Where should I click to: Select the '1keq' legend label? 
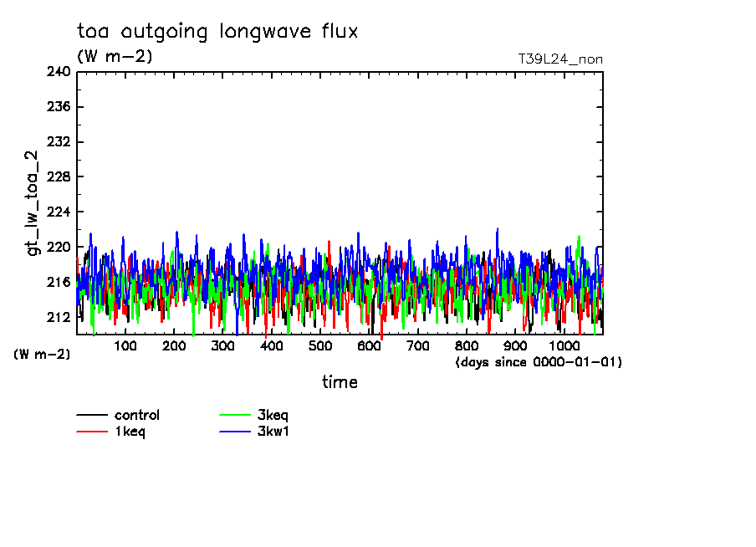click(x=130, y=432)
